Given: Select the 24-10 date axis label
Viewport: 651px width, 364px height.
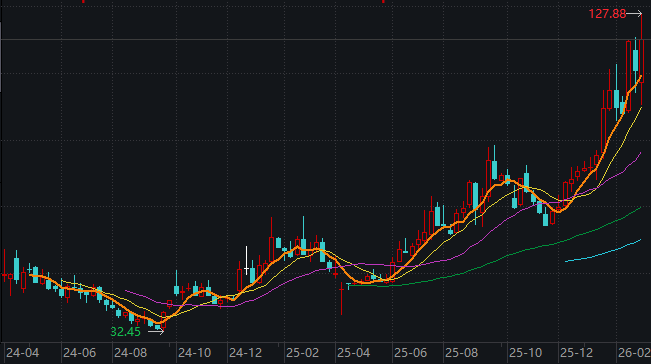Looking at the screenshot, I should [x=194, y=353].
